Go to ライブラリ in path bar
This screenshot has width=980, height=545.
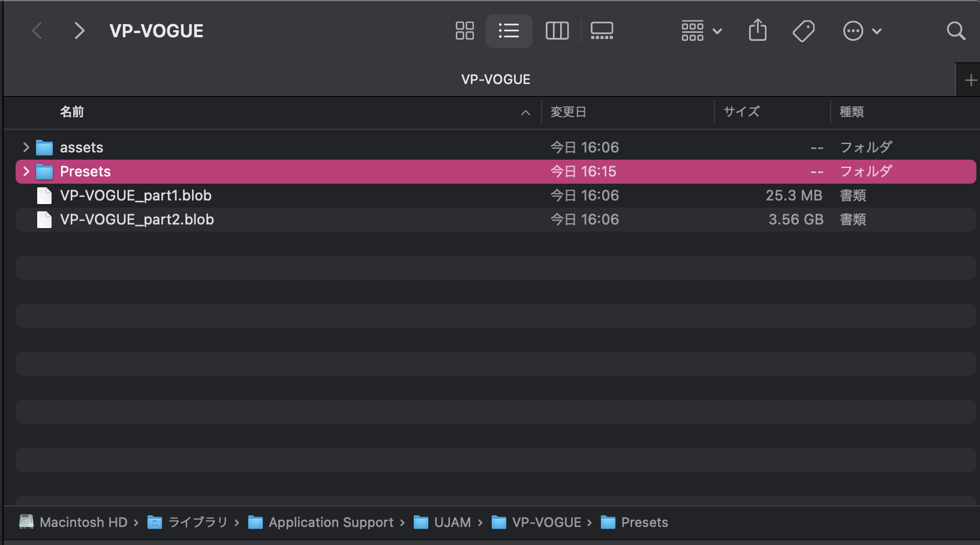click(x=188, y=522)
